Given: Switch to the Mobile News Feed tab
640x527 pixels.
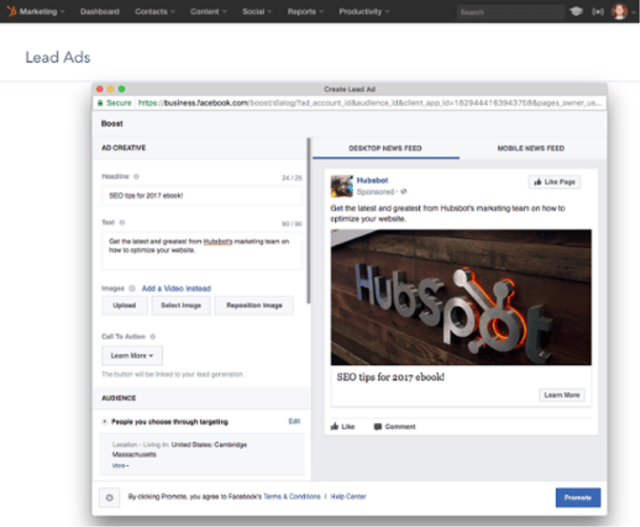Looking at the screenshot, I should [530, 148].
